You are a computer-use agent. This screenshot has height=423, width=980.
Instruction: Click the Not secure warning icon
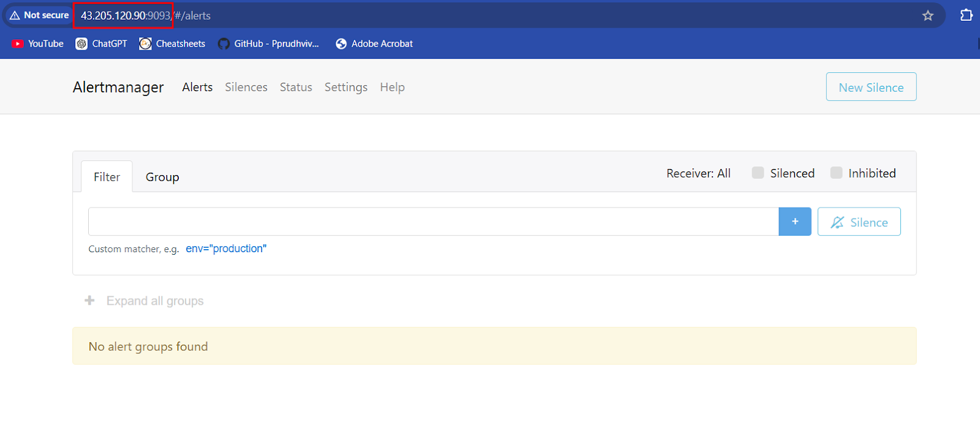click(x=15, y=15)
